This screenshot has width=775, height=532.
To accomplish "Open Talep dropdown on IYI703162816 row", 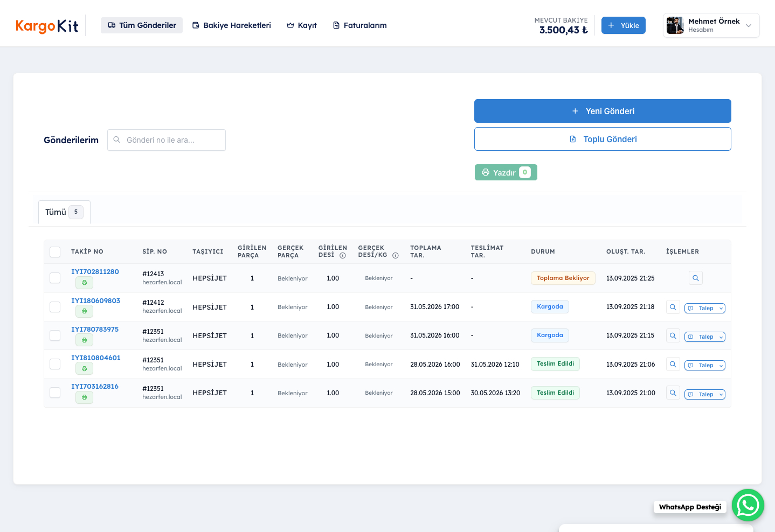I will [x=705, y=395].
